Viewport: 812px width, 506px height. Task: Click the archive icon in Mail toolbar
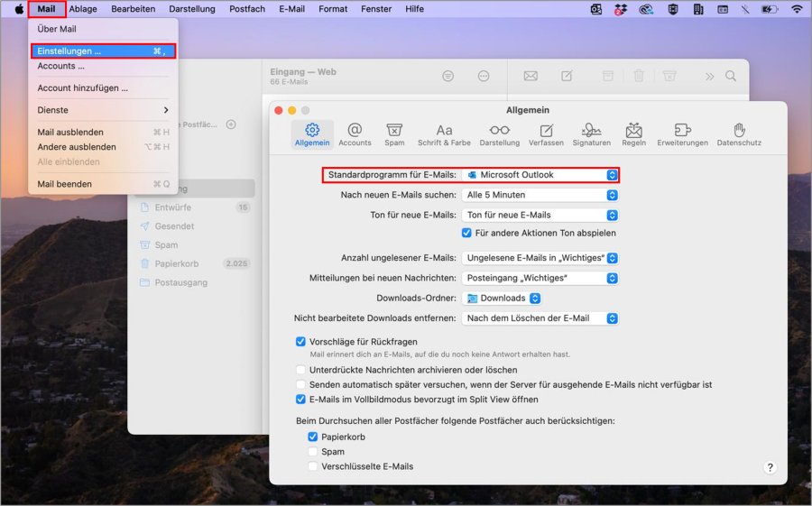coord(608,76)
